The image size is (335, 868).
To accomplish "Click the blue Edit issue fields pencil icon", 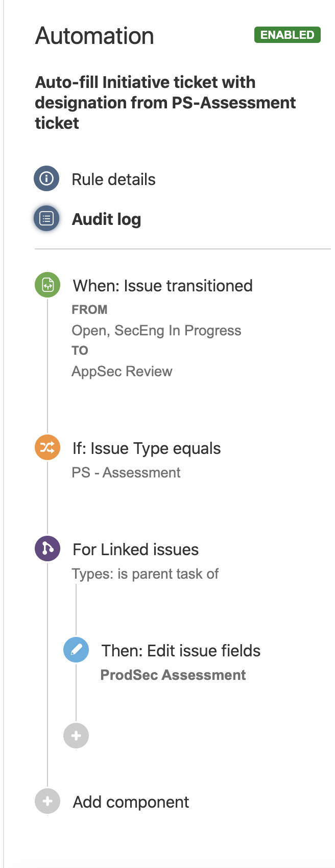I will [x=76, y=650].
